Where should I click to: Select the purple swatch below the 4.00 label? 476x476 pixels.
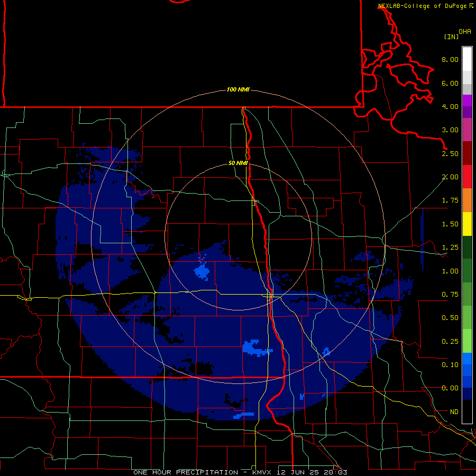click(467, 112)
